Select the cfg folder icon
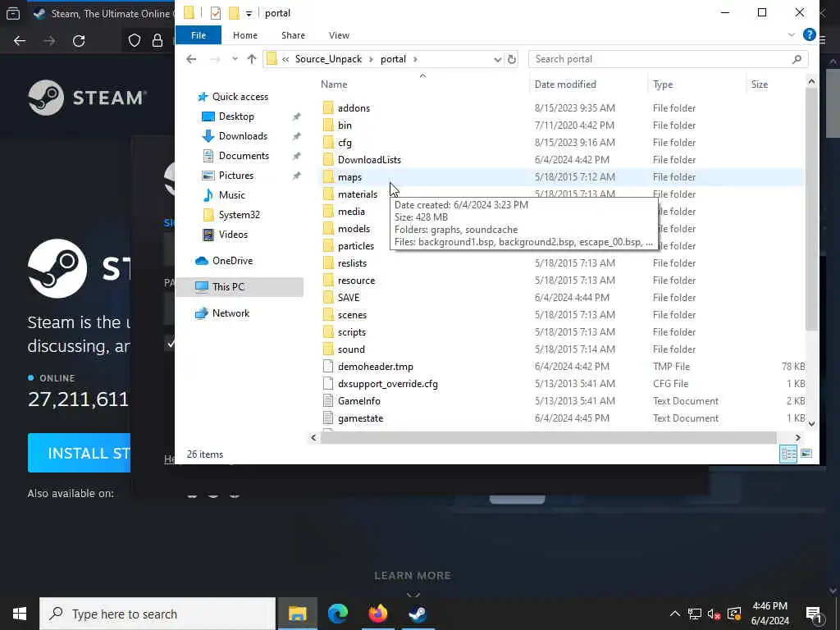This screenshot has height=630, width=840. click(328, 143)
